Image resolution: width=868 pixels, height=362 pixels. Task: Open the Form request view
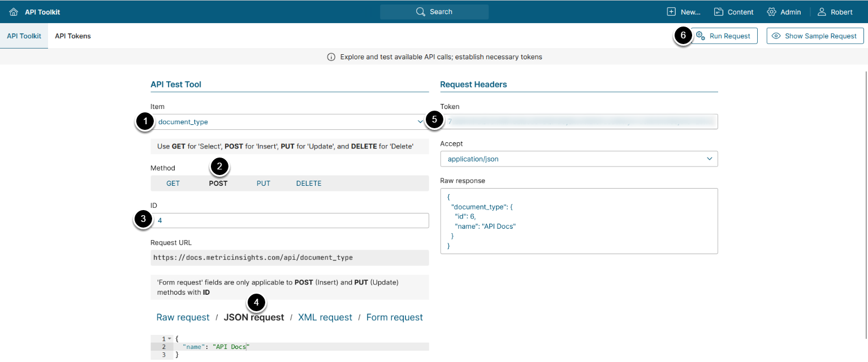395,317
